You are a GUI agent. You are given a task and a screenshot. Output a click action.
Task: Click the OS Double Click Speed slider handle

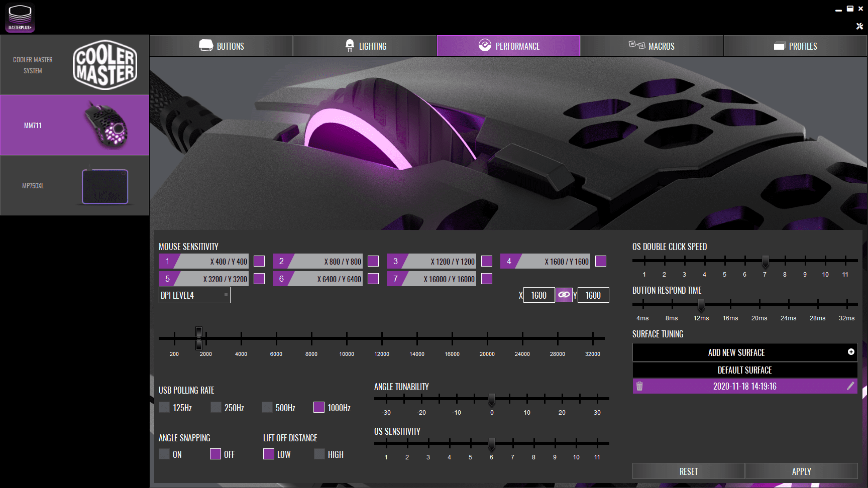pyautogui.click(x=765, y=261)
